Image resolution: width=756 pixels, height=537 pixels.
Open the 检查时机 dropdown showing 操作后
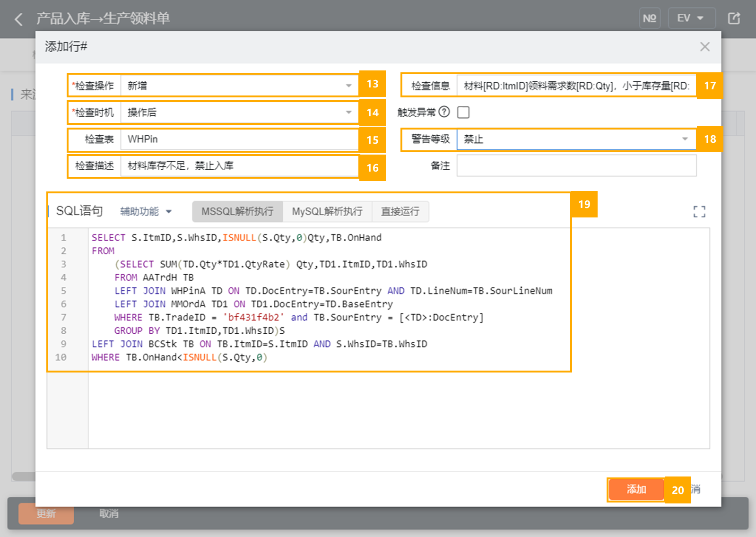click(x=239, y=113)
